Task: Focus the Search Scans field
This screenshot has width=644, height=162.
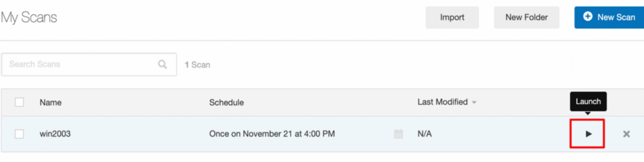Action: [x=81, y=64]
